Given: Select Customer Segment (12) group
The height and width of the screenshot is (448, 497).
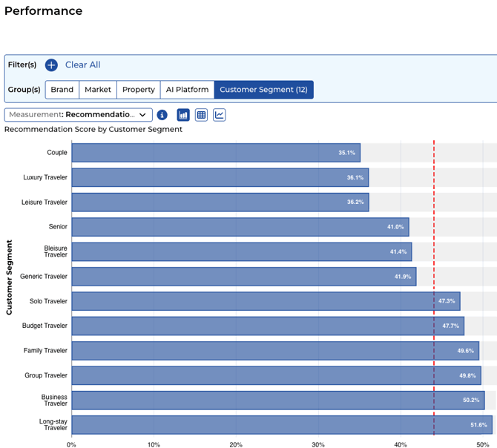Looking at the screenshot, I should (x=264, y=90).
